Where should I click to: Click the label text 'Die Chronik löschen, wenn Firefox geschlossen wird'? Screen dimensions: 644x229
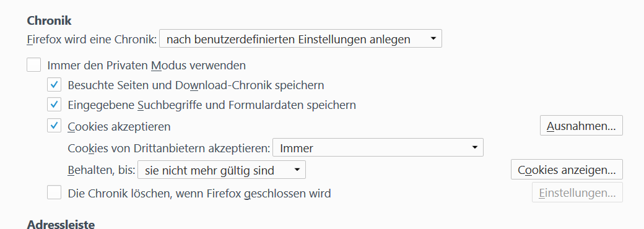pyautogui.click(x=199, y=193)
